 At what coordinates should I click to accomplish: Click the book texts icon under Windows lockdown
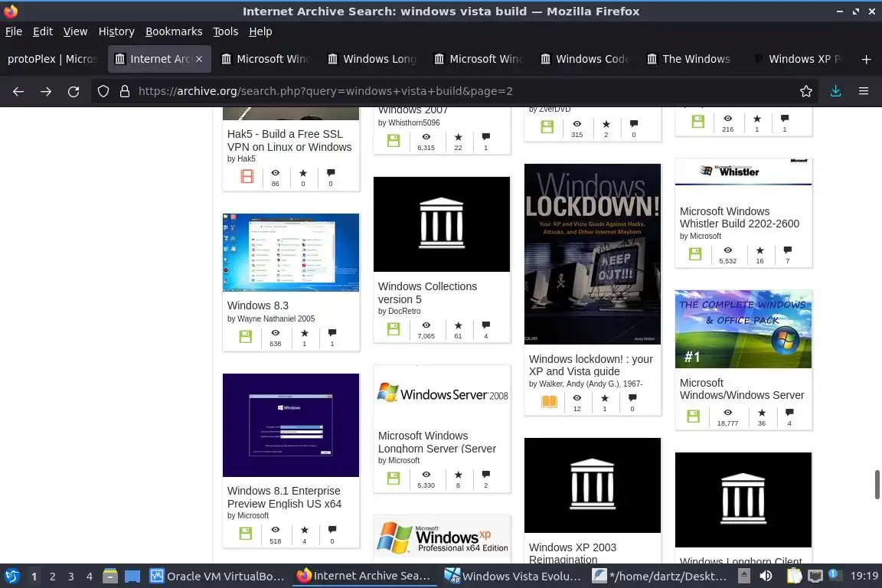pos(550,401)
